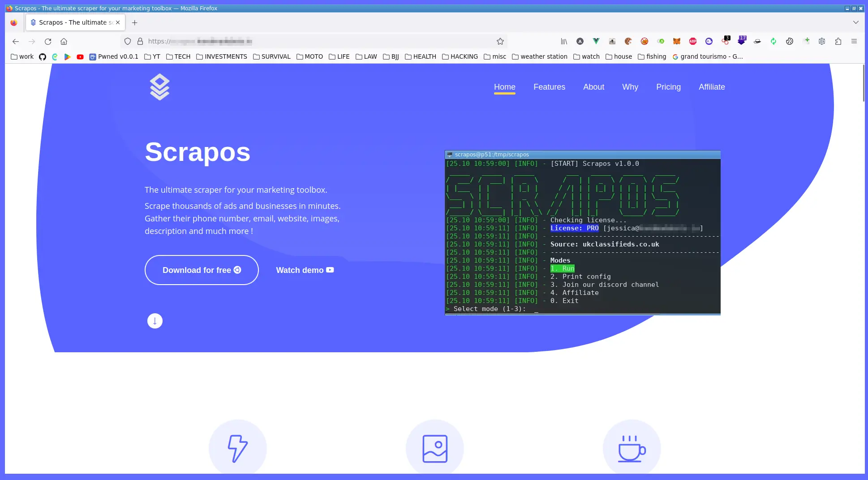The width and height of the screenshot is (868, 480).
Task: Open the SURVIVAL bookmarks folder
Action: [x=271, y=56]
